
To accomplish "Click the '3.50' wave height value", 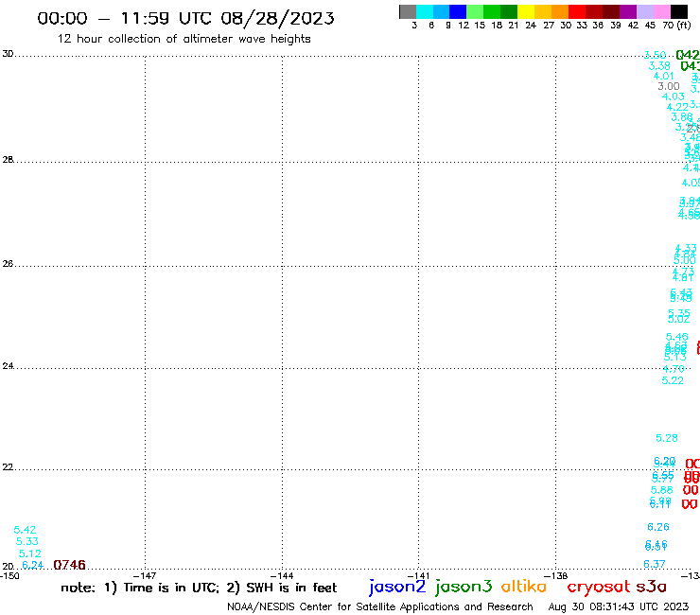I will coord(655,55).
